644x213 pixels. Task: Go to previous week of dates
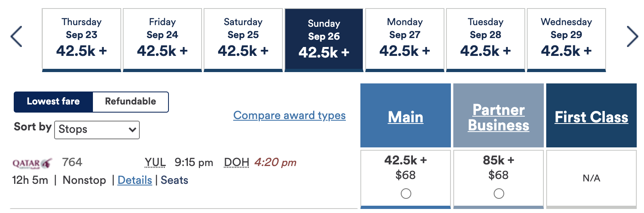(16, 36)
